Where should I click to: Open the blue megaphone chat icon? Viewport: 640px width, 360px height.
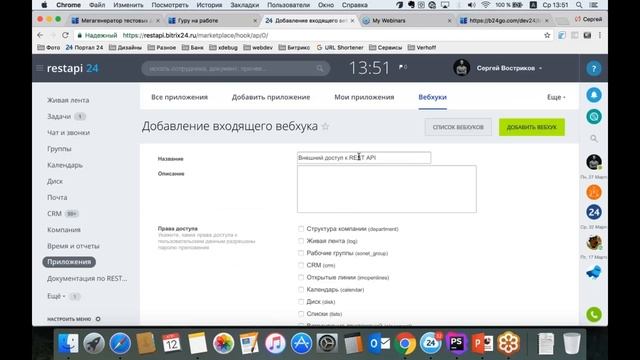point(594,272)
